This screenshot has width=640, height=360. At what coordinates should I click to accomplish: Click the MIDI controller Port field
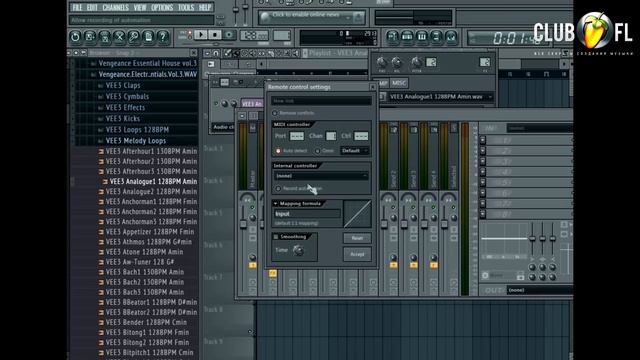297,136
